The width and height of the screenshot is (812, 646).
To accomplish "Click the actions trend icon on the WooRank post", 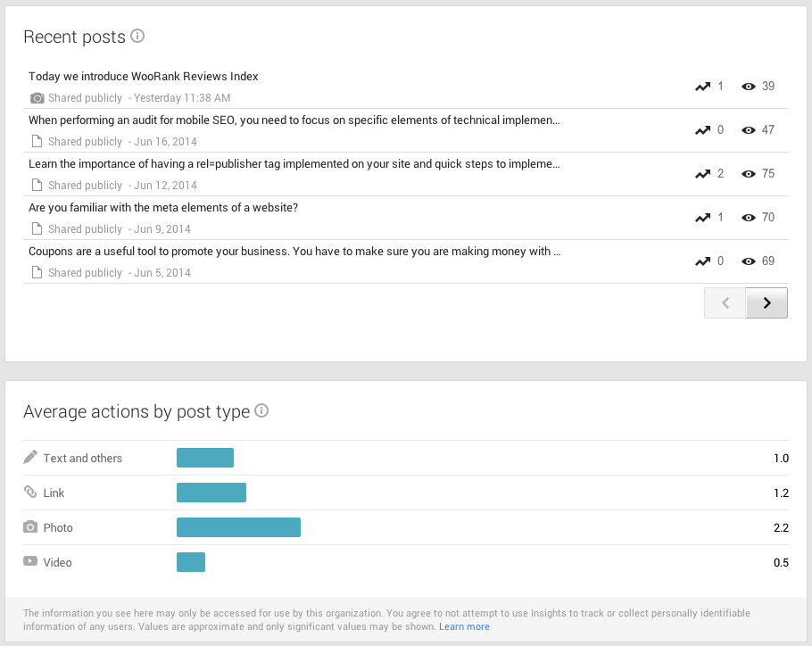I will (x=702, y=87).
